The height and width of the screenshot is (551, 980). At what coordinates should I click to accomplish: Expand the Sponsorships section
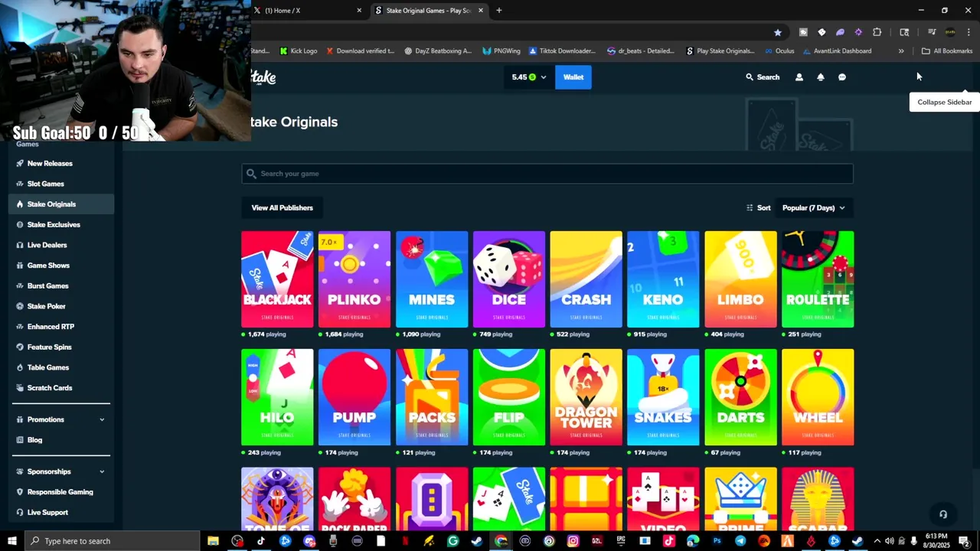click(61, 471)
